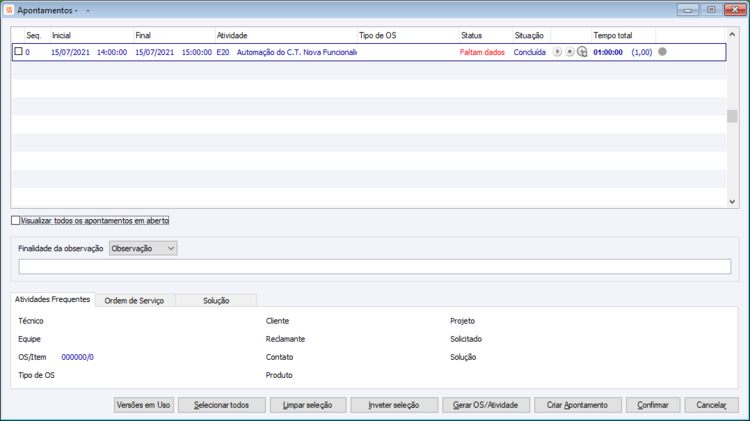The image size is (750, 421).
Task: Open the Solução tab
Action: pyautogui.click(x=216, y=300)
